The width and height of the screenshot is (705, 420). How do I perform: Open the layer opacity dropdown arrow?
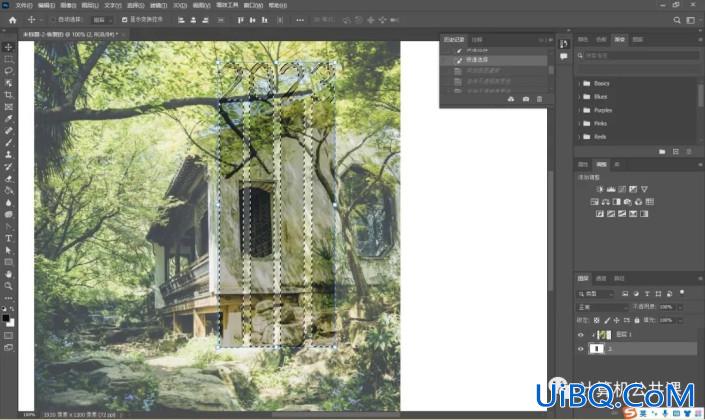[x=680, y=308]
